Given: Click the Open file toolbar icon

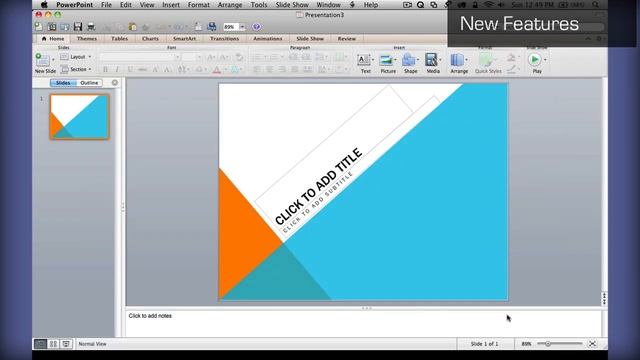Looking at the screenshot, I should point(64,27).
